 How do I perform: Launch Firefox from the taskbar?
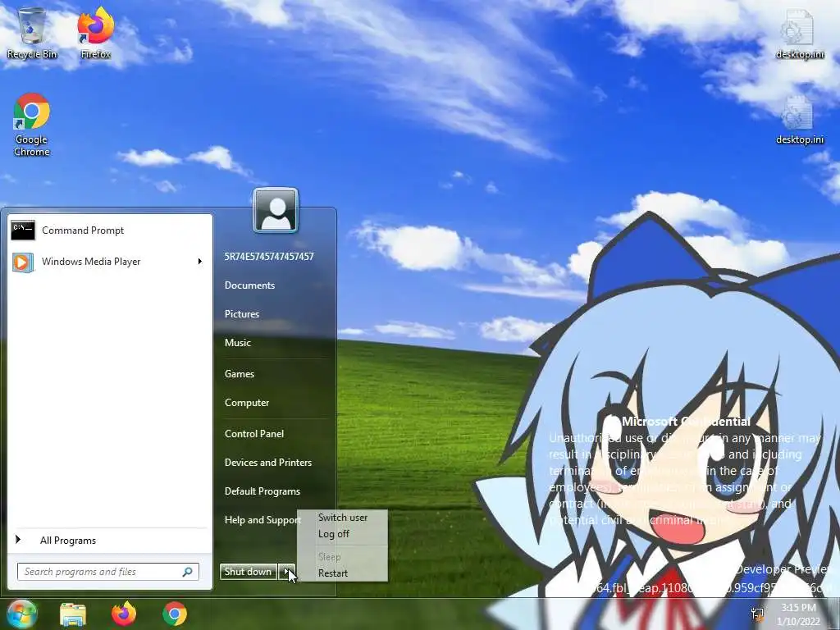124,614
